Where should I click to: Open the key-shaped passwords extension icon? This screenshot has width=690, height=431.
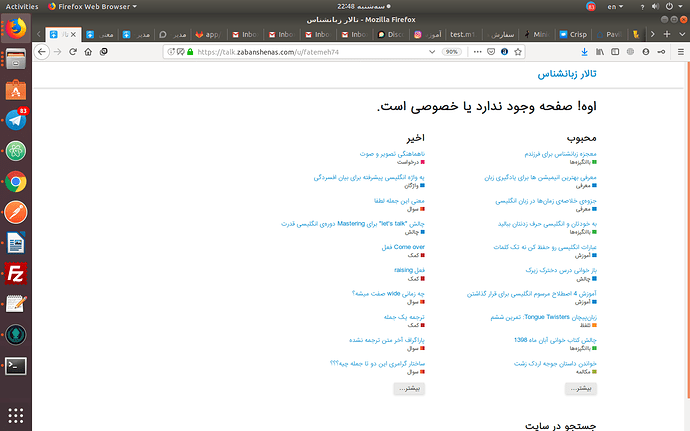[661, 52]
